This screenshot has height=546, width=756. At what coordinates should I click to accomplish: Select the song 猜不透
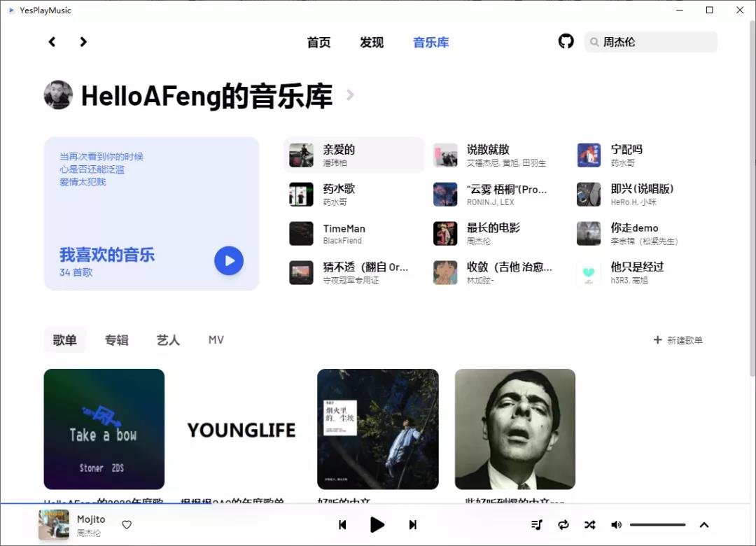pos(353,272)
